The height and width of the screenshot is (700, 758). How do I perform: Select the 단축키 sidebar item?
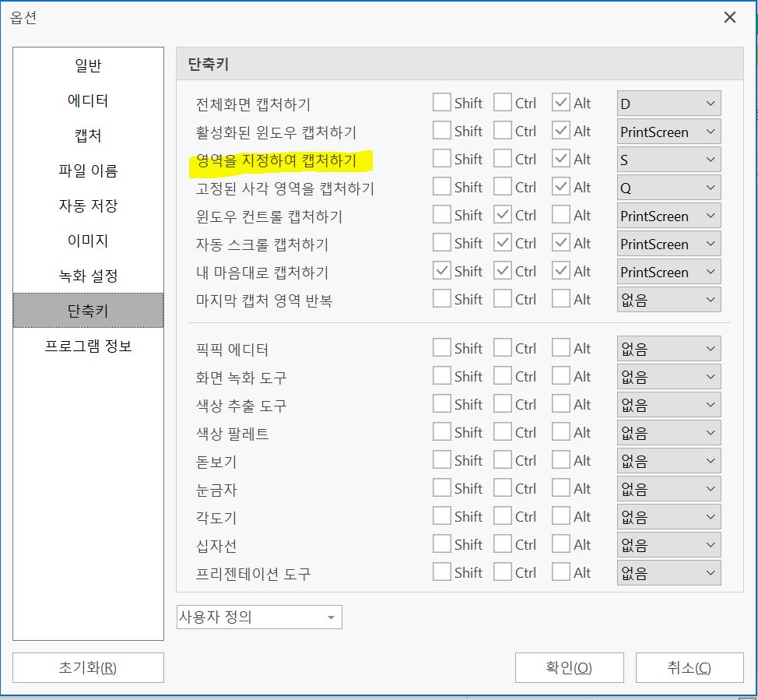(88, 311)
